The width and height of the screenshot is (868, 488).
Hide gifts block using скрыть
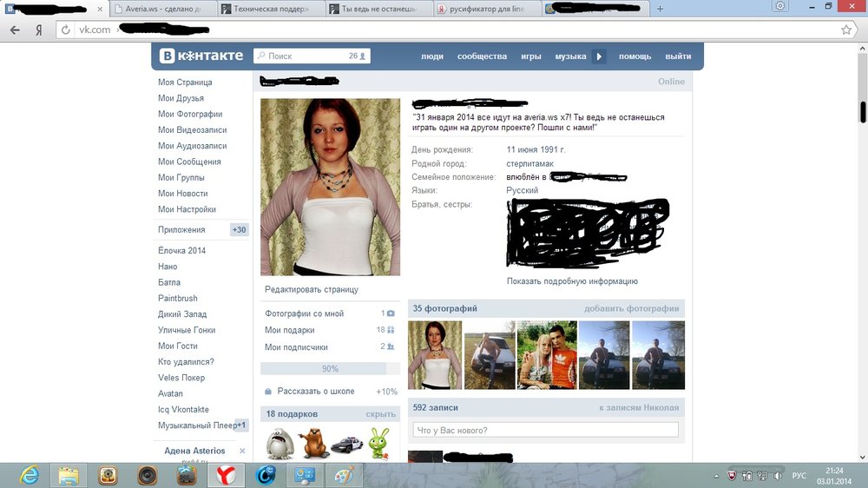[380, 414]
